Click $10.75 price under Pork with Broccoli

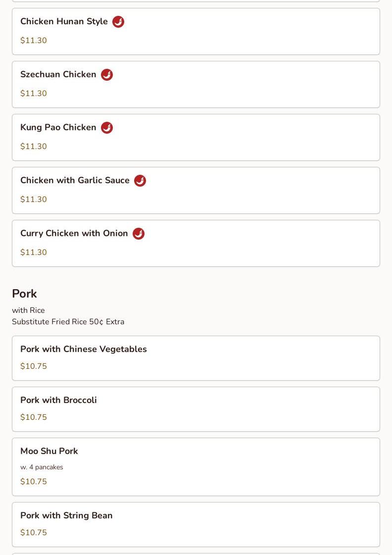[34, 417]
